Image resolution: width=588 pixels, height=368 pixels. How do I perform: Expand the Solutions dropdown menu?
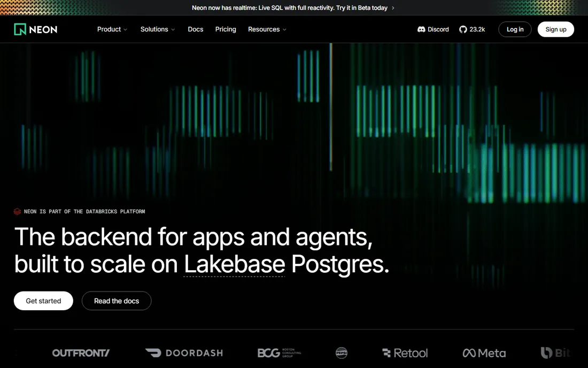pyautogui.click(x=158, y=29)
